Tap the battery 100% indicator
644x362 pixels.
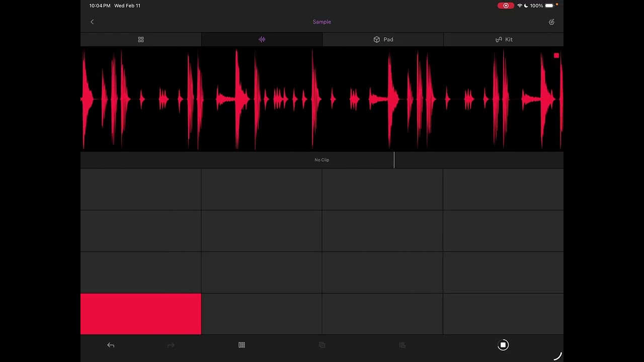click(x=542, y=6)
